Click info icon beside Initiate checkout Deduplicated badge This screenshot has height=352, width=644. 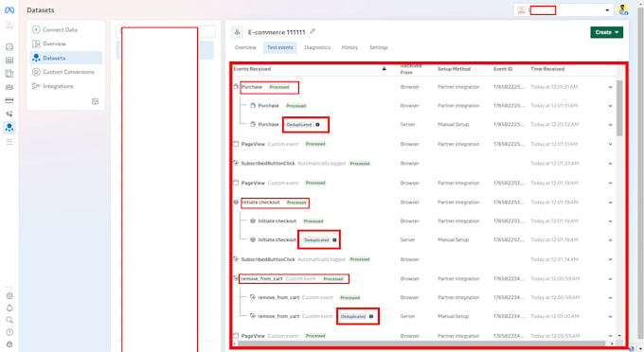[x=334, y=240]
